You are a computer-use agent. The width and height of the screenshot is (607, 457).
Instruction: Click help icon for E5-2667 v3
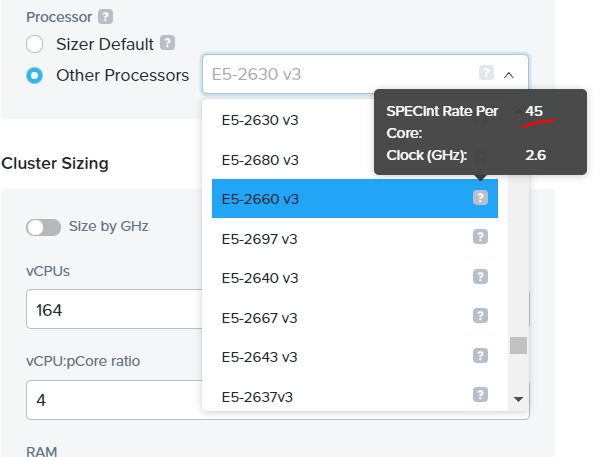click(x=480, y=316)
